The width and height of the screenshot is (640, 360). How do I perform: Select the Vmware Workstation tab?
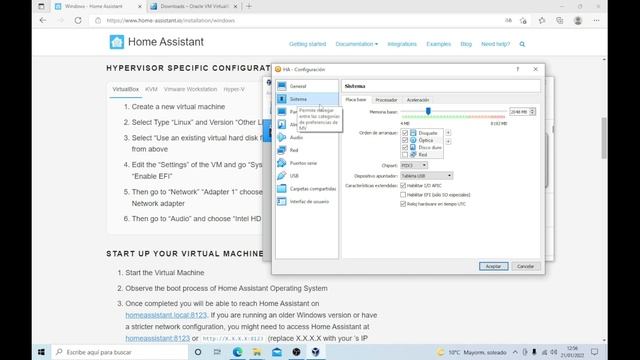190,89
